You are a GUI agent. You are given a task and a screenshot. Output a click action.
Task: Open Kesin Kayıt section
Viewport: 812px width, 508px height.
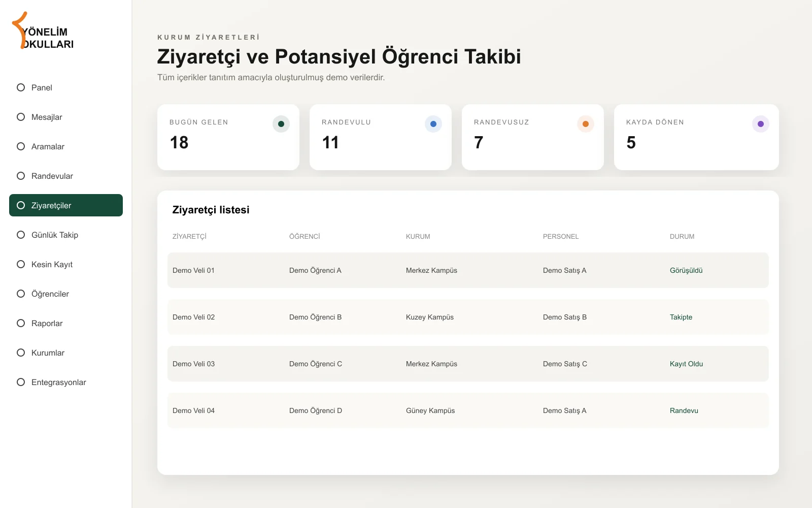66,264
